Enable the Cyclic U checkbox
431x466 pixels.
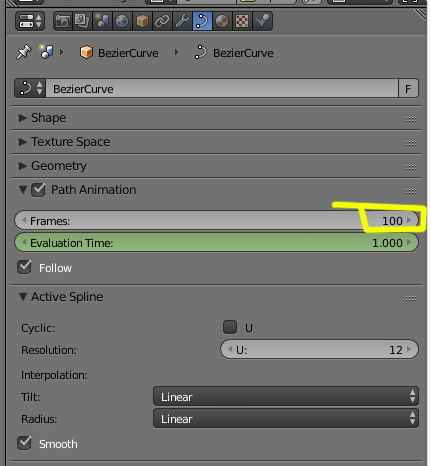[x=230, y=327]
